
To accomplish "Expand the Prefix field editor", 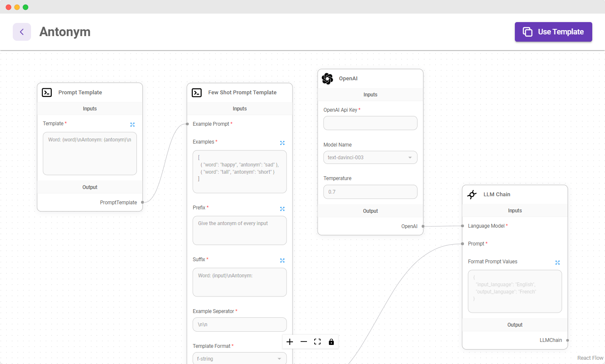I will (282, 209).
